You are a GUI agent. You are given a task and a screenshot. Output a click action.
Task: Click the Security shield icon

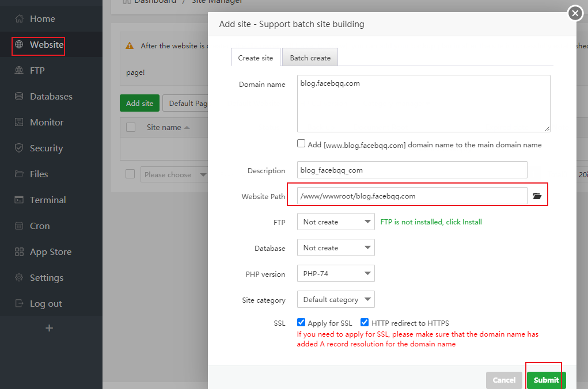(x=20, y=148)
